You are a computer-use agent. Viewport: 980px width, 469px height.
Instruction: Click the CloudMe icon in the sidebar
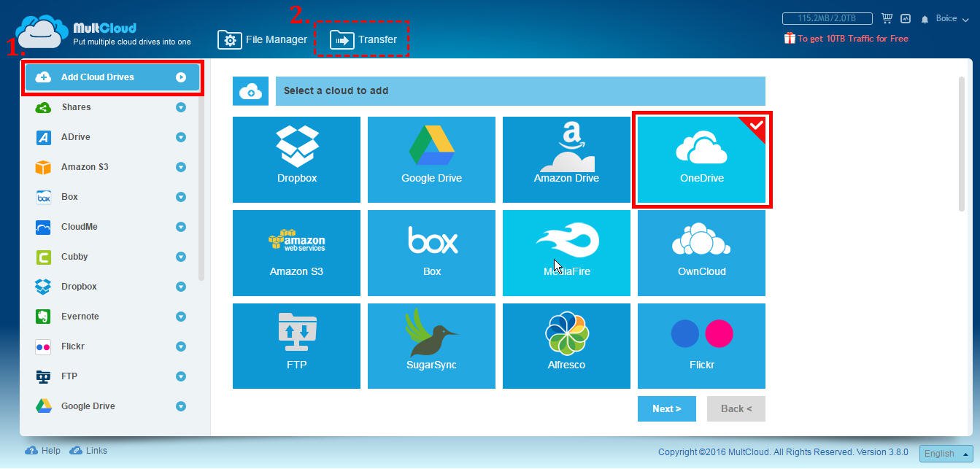(x=43, y=227)
